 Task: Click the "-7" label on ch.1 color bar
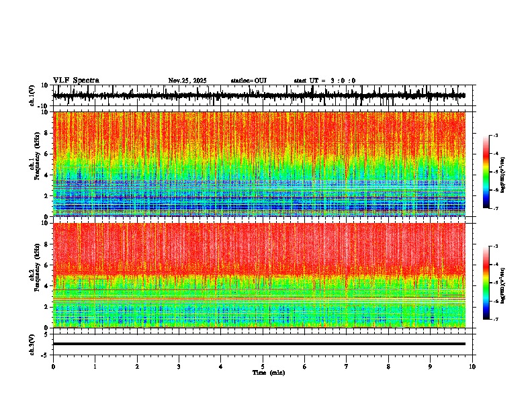(x=496, y=208)
